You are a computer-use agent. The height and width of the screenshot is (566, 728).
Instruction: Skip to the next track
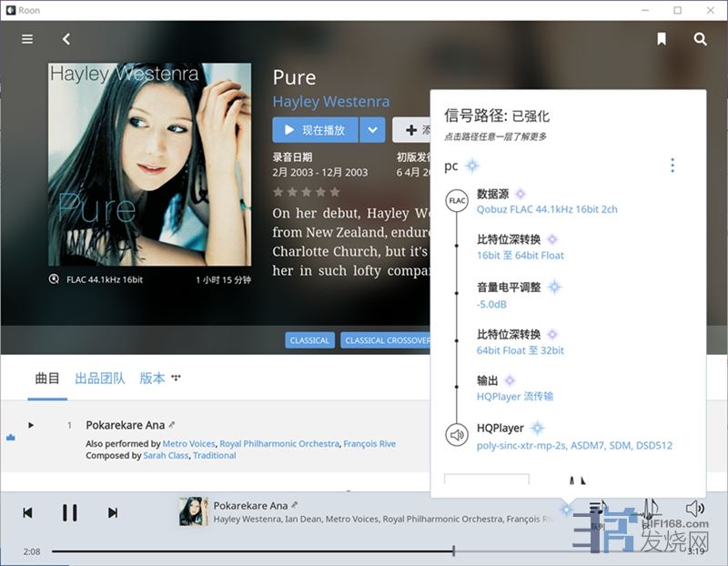pos(113,513)
